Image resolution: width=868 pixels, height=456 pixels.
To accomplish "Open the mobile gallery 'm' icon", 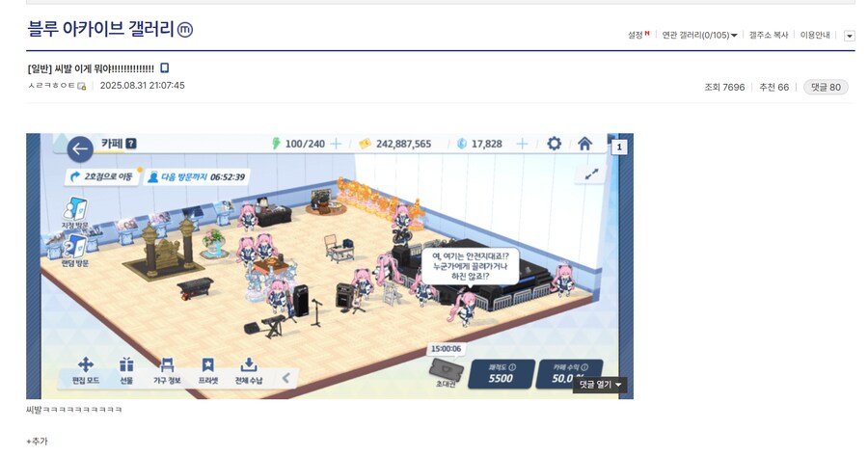I will [x=185, y=29].
